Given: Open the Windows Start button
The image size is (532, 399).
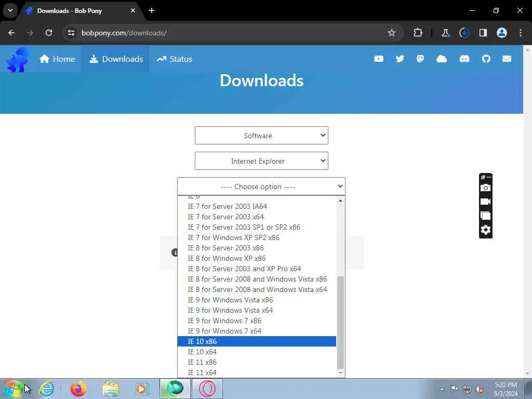Looking at the screenshot, I should coord(13,389).
